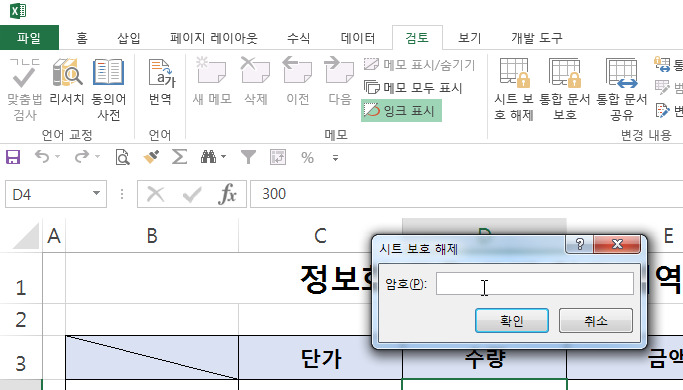
Task: Click 통합 문서 공유 button
Action: coord(622,89)
